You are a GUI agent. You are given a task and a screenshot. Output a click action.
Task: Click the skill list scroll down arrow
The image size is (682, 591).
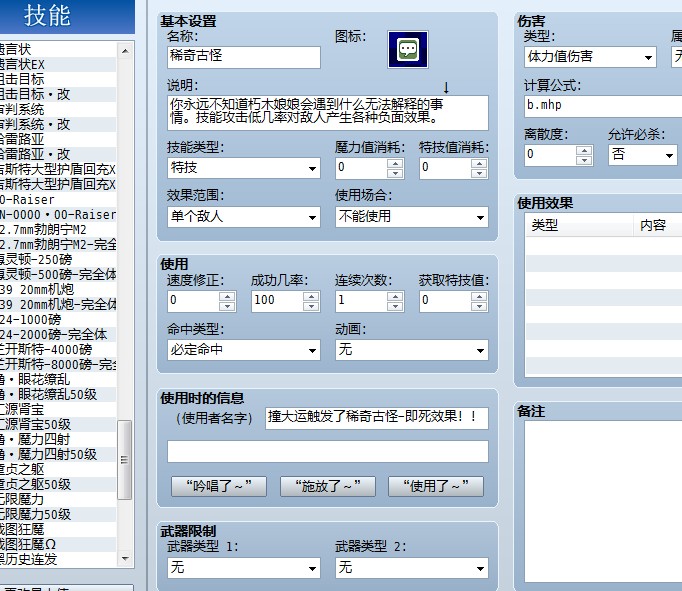click(125, 558)
